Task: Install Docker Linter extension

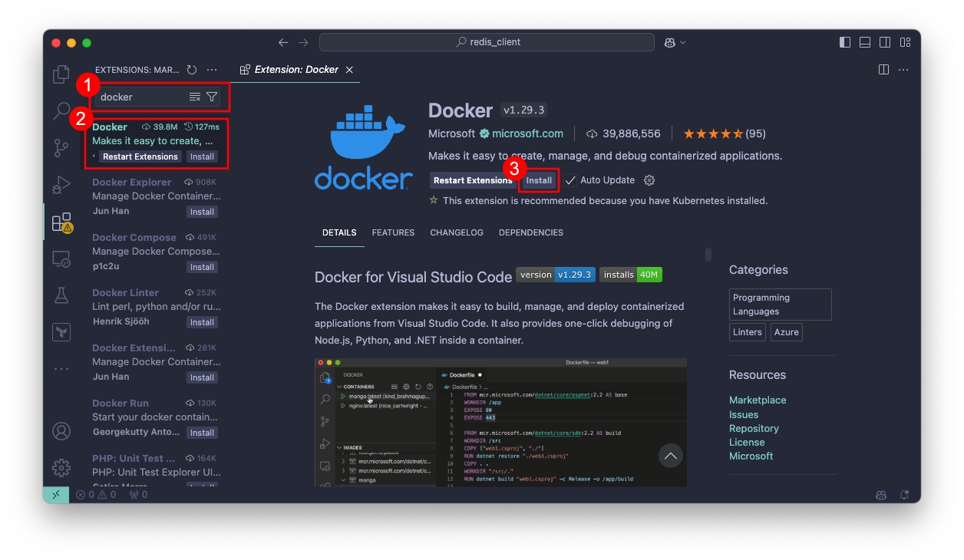Action: pyautogui.click(x=203, y=322)
